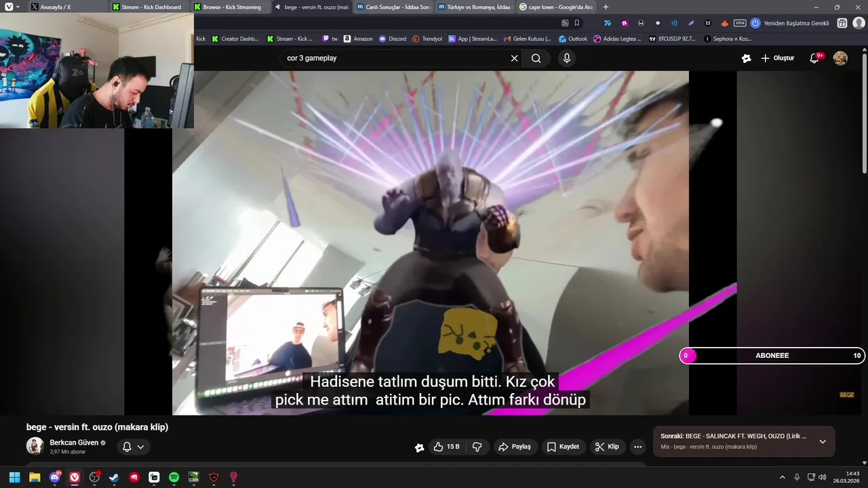The width and height of the screenshot is (868, 488).
Task: Show hidden system tray icons
Action: coord(782,477)
